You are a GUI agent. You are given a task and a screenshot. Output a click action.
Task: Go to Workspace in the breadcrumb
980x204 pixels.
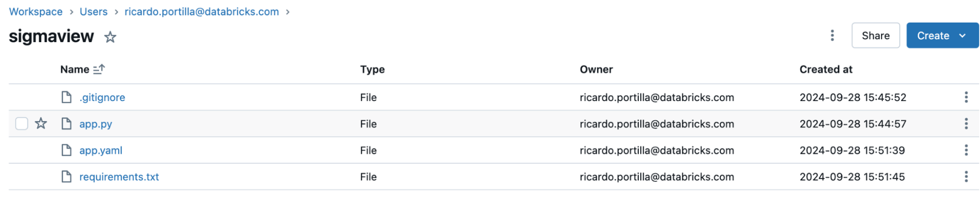[36, 12]
